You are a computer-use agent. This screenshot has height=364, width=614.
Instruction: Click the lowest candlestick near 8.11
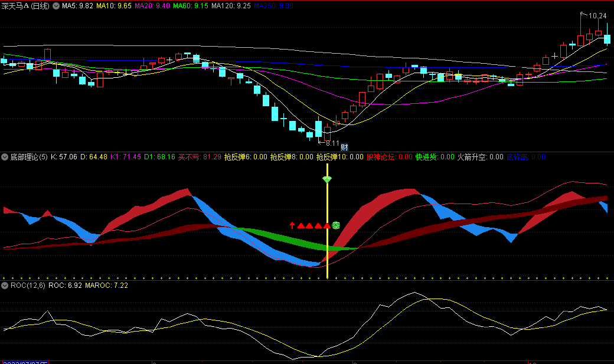(x=319, y=129)
